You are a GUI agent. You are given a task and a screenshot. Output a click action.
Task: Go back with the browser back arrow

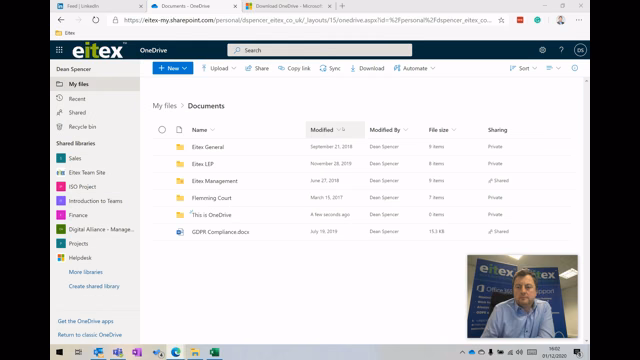tap(61, 20)
